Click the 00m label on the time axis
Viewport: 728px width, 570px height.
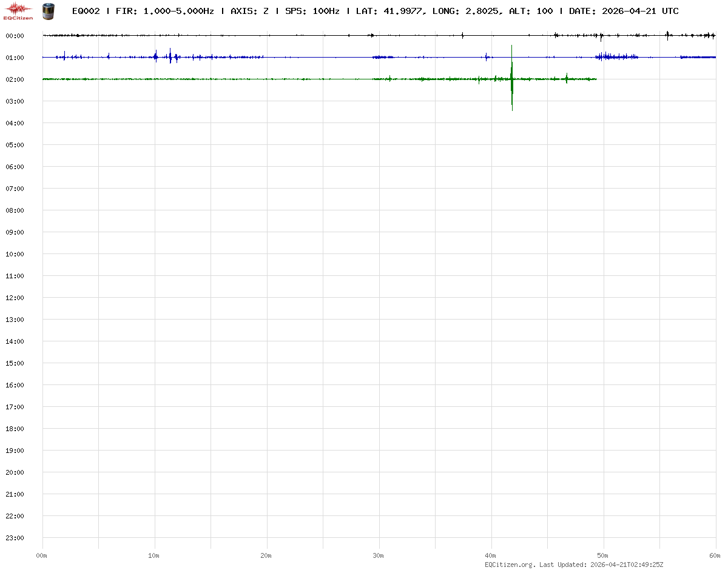coord(42,555)
